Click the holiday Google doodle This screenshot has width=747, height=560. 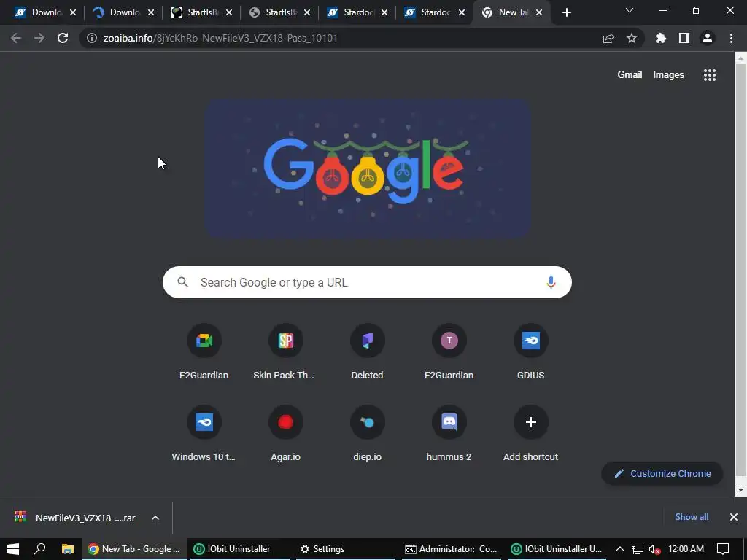coord(368,168)
